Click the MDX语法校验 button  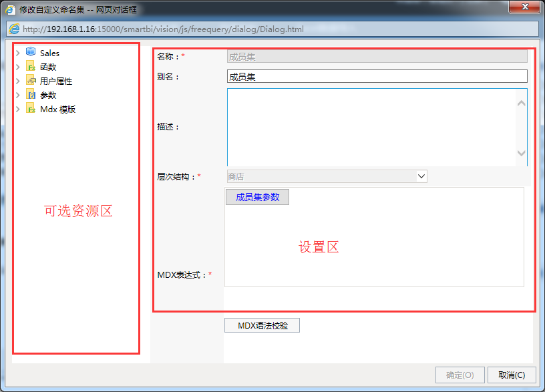coord(262,325)
